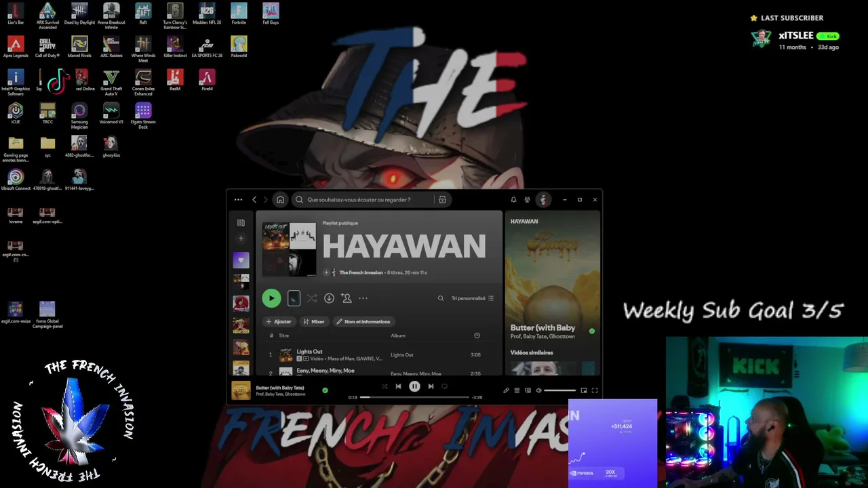
Task: Open the Friend Activity icon
Action: point(527,200)
